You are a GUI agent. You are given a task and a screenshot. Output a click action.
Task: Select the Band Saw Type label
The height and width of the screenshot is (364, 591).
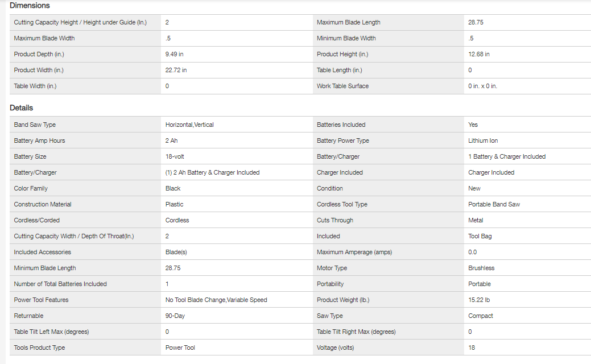tap(35, 125)
